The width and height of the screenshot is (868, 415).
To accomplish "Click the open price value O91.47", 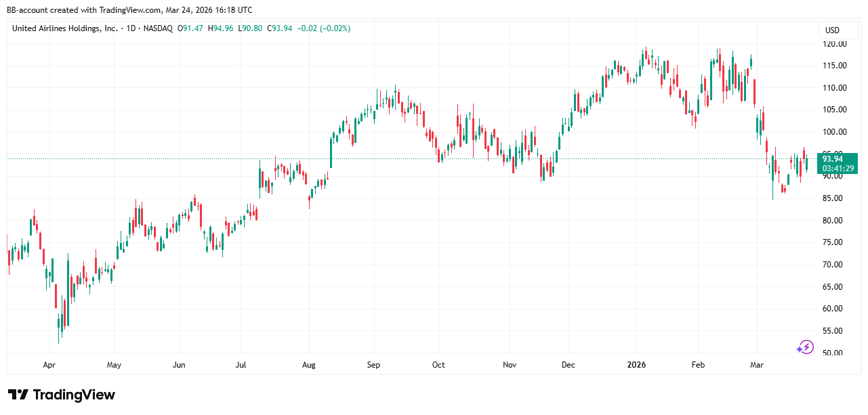I will pos(191,28).
